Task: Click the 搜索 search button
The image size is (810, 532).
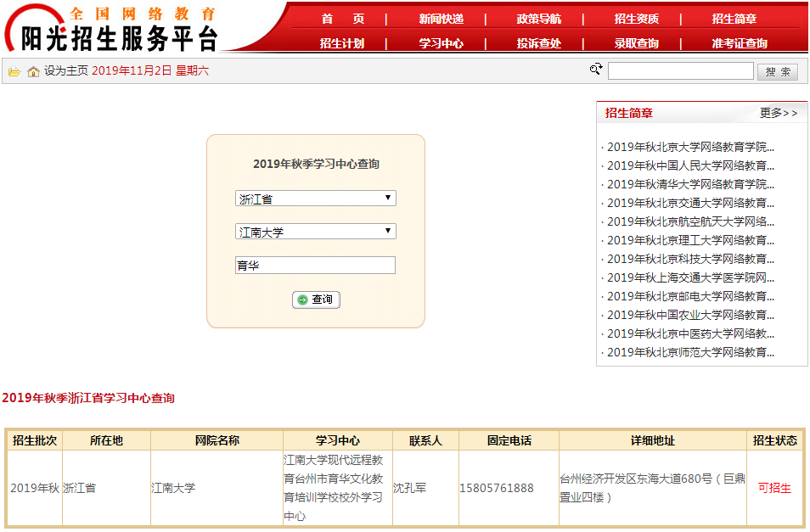Action: point(777,72)
